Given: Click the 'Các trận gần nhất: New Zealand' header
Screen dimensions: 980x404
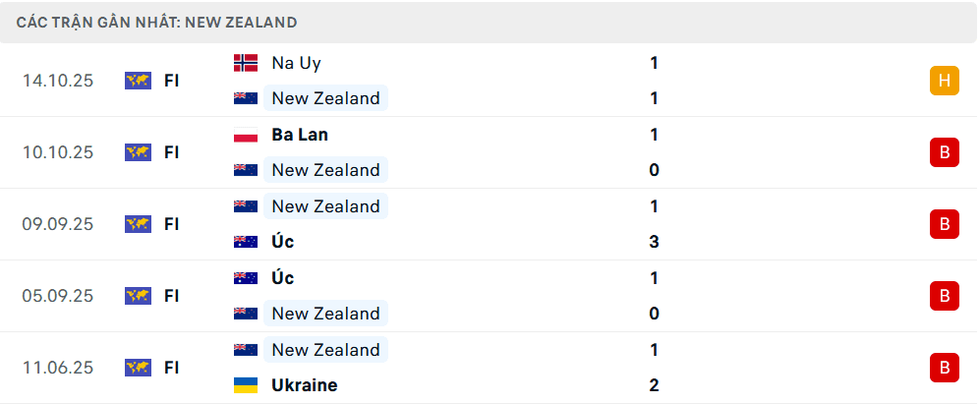Looking at the screenshot, I should [x=157, y=22].
